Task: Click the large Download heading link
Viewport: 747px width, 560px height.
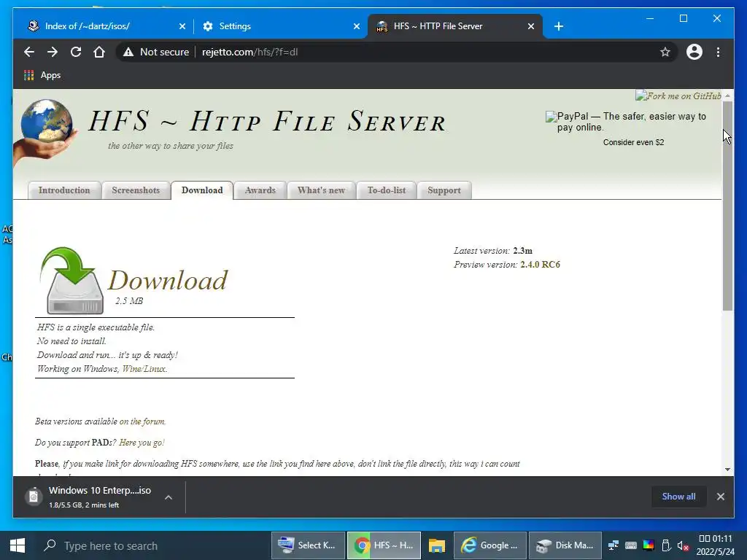Action: tap(168, 280)
